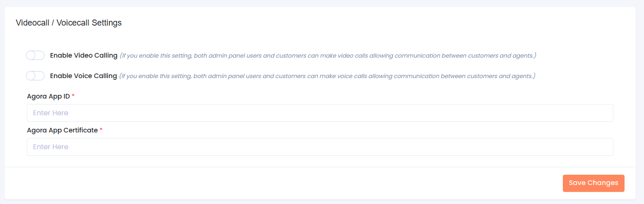644x204 pixels.
Task: Click the red asterisk beside Agora App Certificate
Action: tap(101, 130)
